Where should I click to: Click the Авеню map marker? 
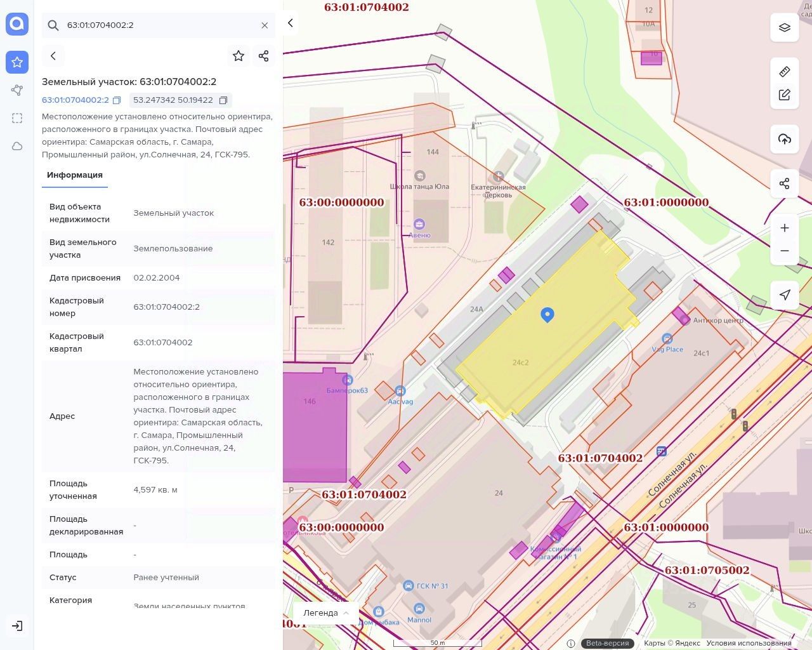pos(419,224)
